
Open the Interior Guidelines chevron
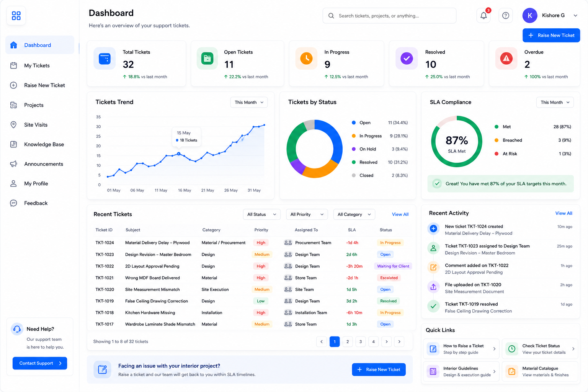pyautogui.click(x=494, y=371)
